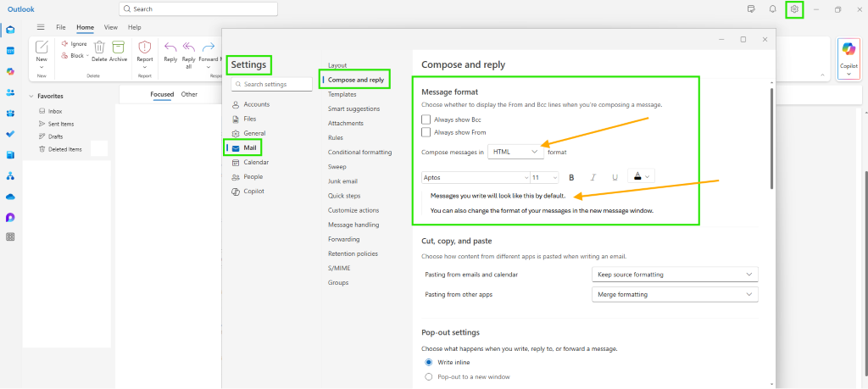Screen dimensions: 868x389
Task: Open People in the left app rail
Action: (x=10, y=92)
